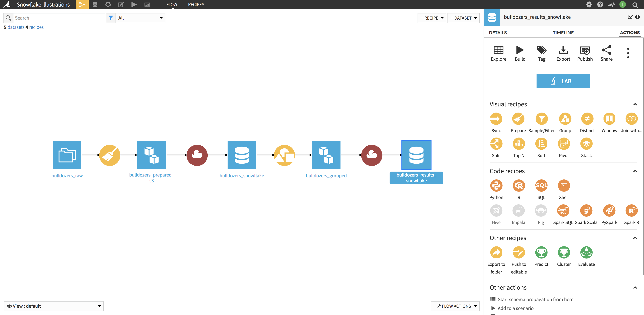Open the administration gear icon

click(x=589, y=4)
